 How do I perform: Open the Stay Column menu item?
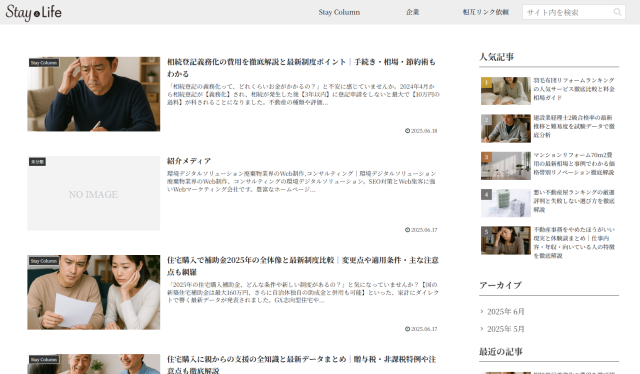(339, 12)
